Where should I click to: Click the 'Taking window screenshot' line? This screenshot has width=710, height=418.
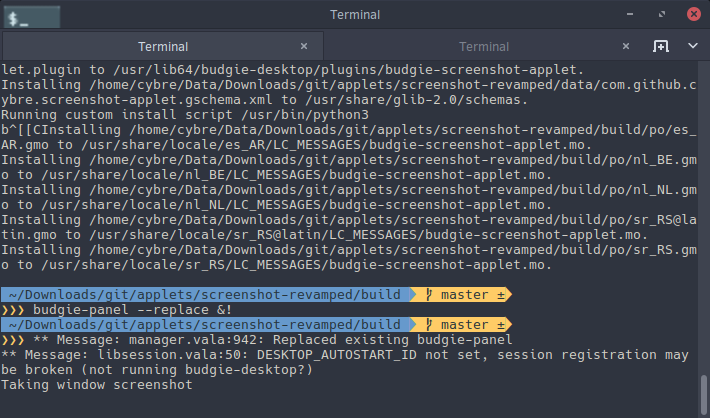97,385
